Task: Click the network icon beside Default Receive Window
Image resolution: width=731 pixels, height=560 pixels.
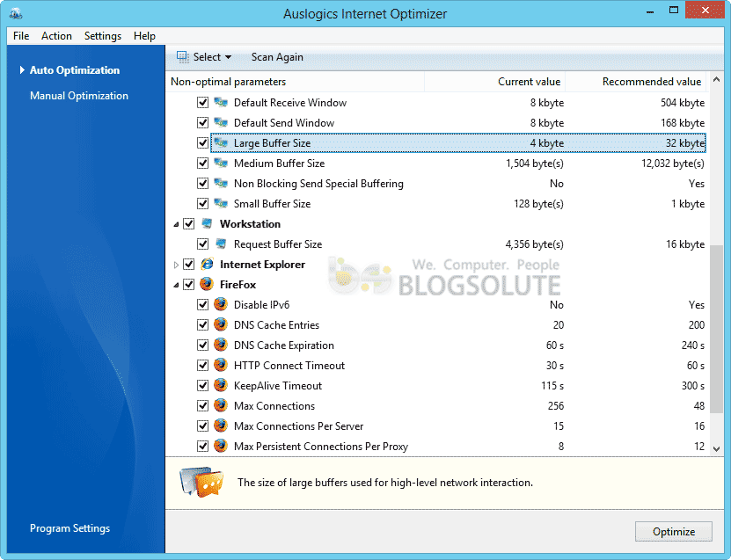Action: (x=221, y=102)
